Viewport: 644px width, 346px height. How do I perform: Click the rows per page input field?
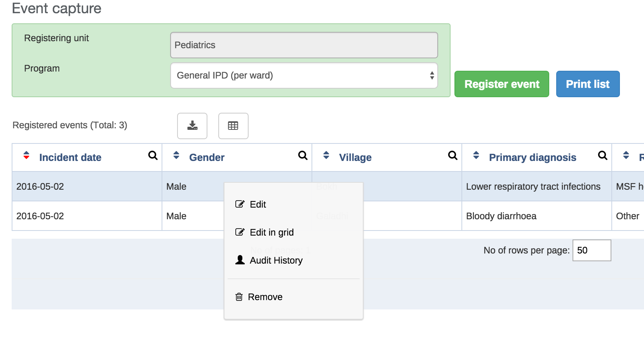[591, 250]
